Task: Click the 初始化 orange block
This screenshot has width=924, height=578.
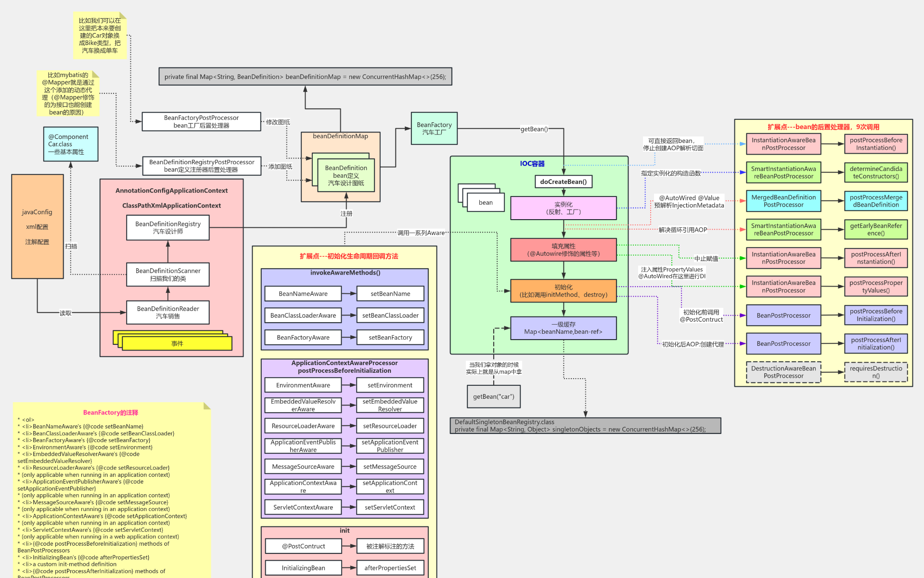Action: 563,290
